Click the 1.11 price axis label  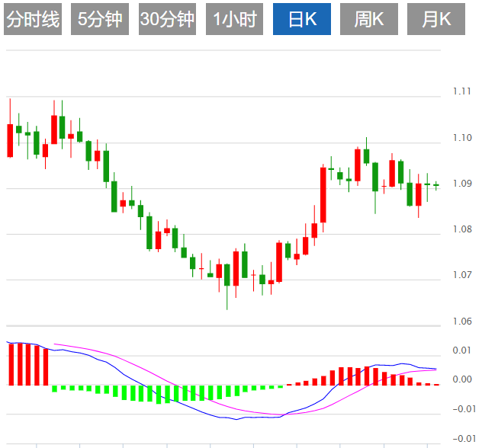pyautogui.click(x=462, y=91)
